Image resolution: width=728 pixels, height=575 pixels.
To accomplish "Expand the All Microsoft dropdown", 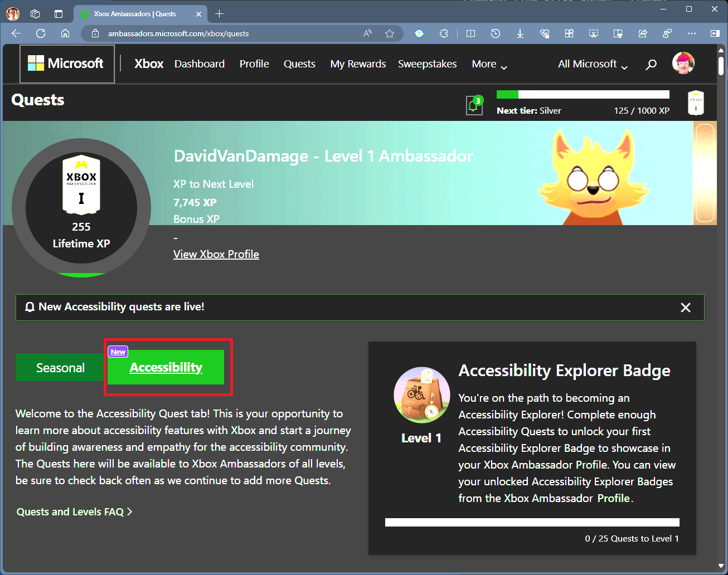I will (593, 64).
